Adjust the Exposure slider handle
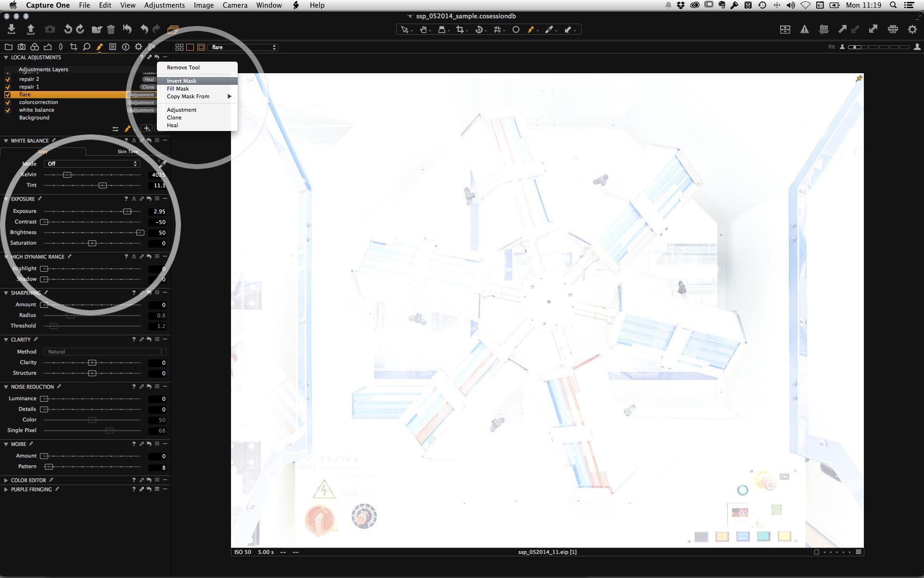Screen dimensions: 924x578 [x=127, y=211]
